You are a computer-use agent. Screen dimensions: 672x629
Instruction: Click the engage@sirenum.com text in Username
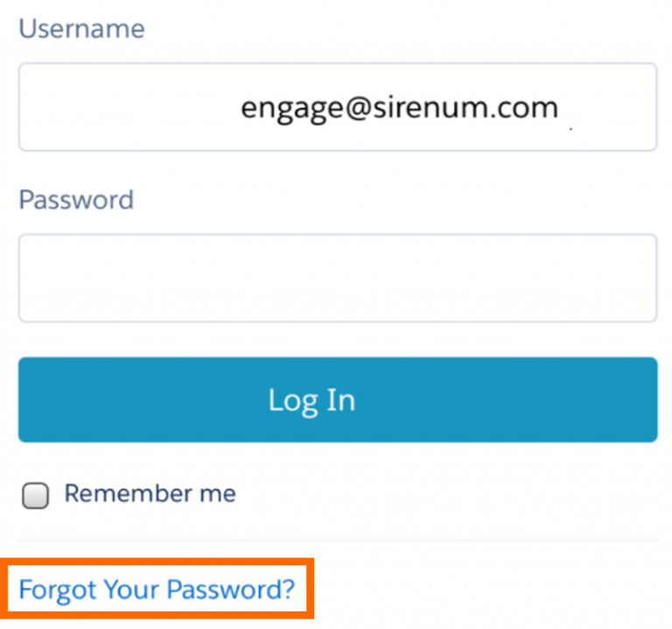coord(399,108)
